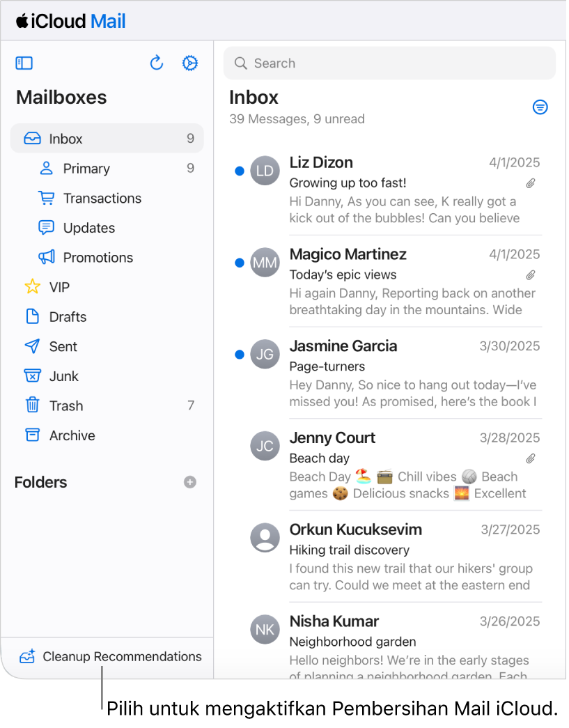Click unread dot on Magico Martinez message
569x728 pixels.
pyautogui.click(x=240, y=263)
